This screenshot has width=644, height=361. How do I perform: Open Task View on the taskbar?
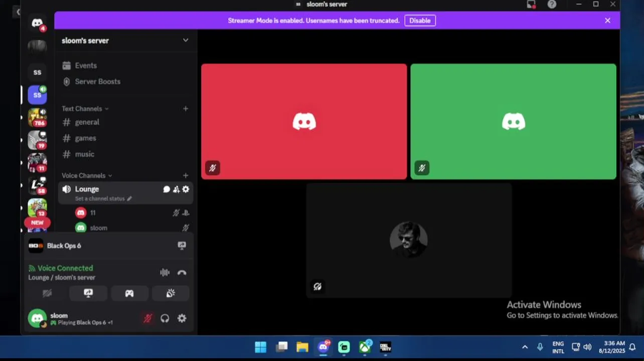pyautogui.click(x=282, y=347)
